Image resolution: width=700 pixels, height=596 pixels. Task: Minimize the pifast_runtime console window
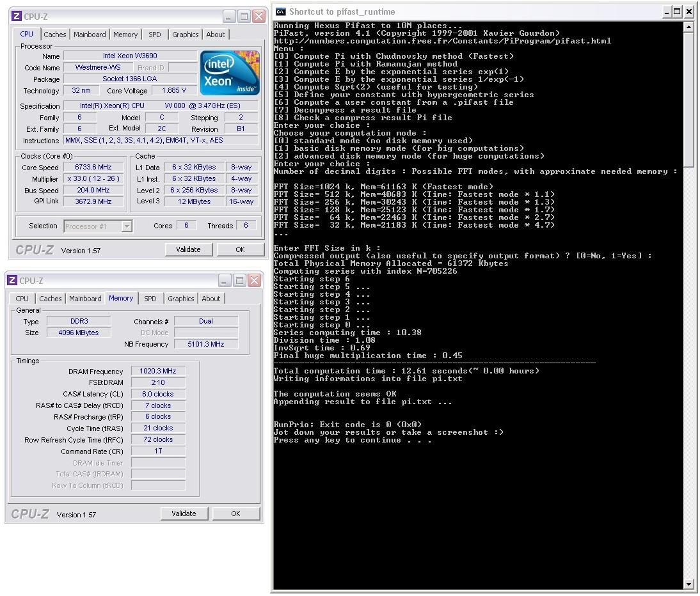tap(667, 12)
